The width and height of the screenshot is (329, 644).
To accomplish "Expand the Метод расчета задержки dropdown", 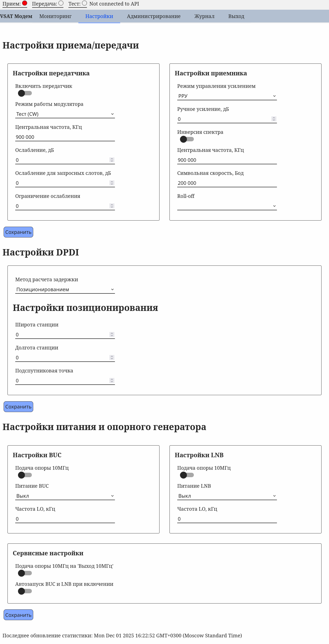I will click(65, 290).
